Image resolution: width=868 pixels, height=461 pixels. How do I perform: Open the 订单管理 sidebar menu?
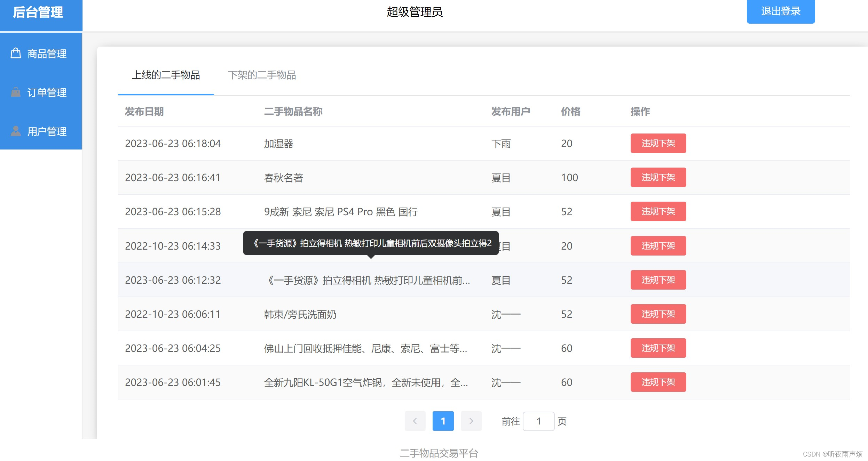(x=41, y=92)
